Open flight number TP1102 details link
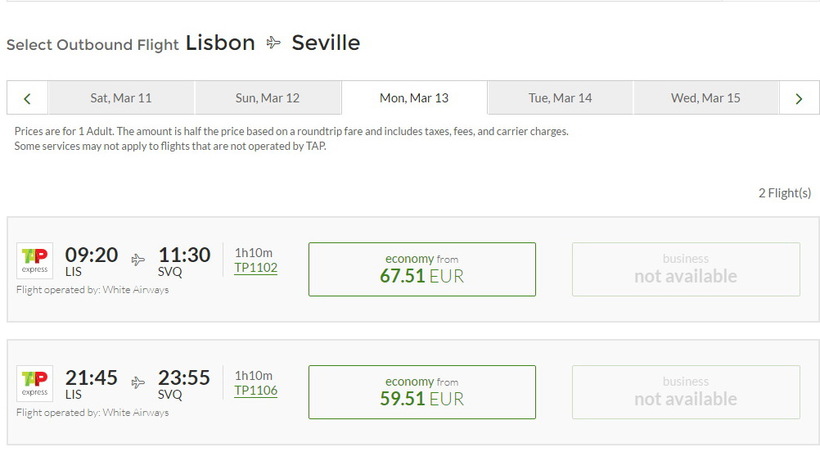 pyautogui.click(x=256, y=268)
